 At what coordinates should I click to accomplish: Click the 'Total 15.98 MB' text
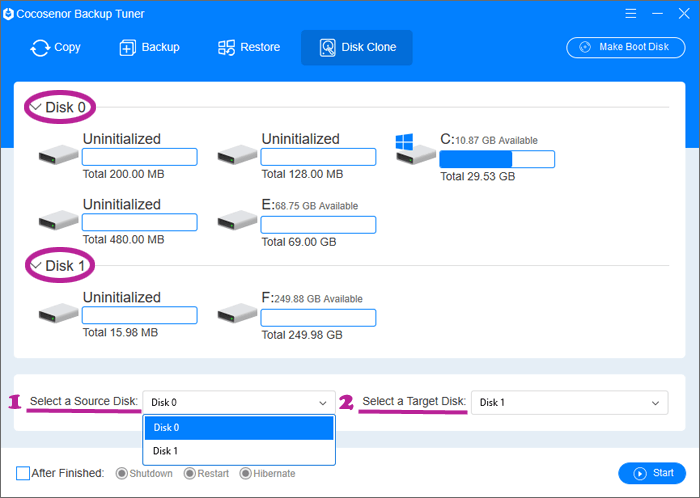point(121,332)
